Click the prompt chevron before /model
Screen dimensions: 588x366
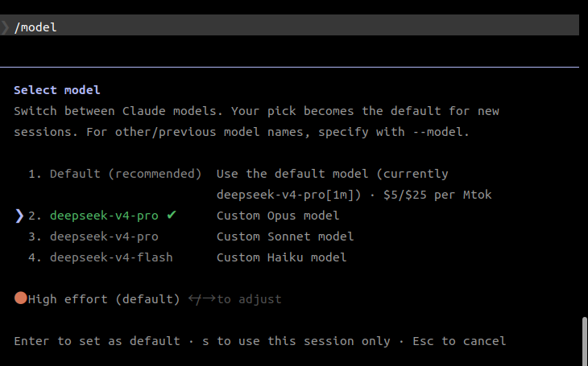click(6, 27)
